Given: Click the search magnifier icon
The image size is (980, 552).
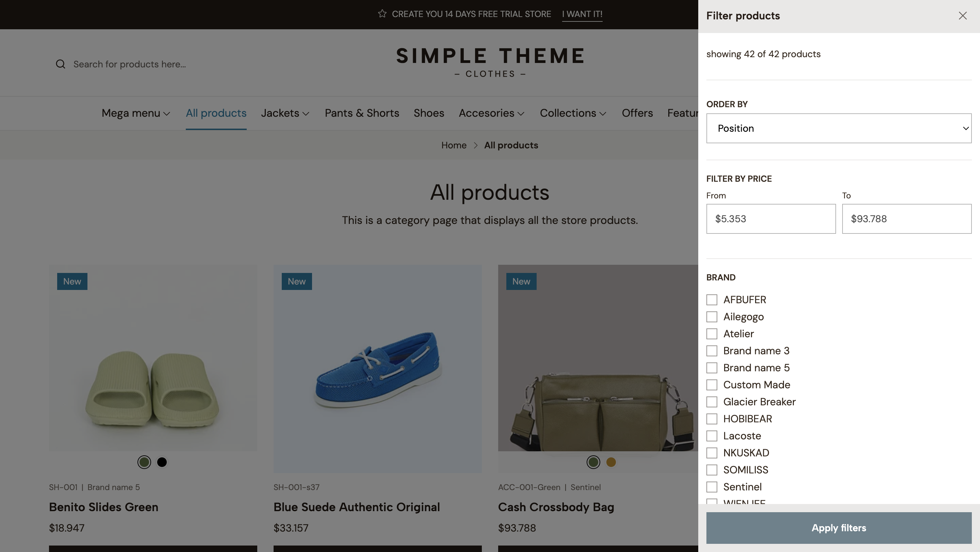Looking at the screenshot, I should 61,64.
